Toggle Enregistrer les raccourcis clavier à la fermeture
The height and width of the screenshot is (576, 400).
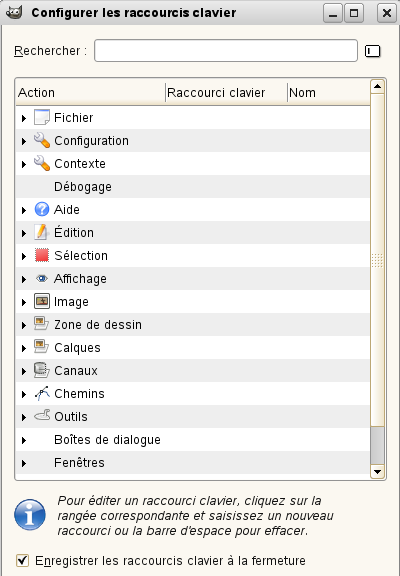(22, 561)
